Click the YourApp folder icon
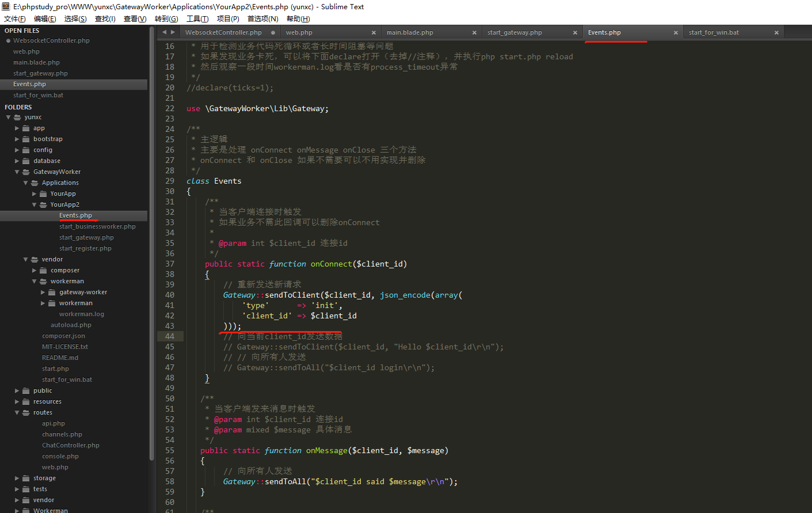This screenshot has height=513, width=812. tap(43, 194)
